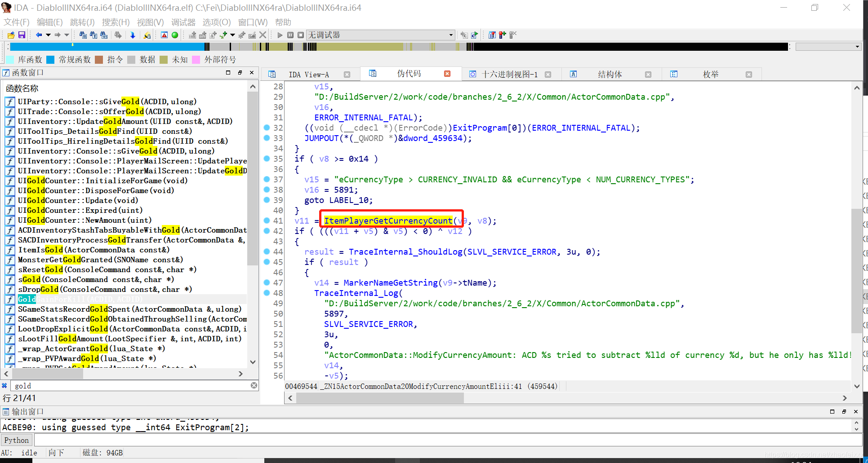Screen dimensions: 868x463
Task: Click the red warning triangle icon
Action: (x=165, y=35)
